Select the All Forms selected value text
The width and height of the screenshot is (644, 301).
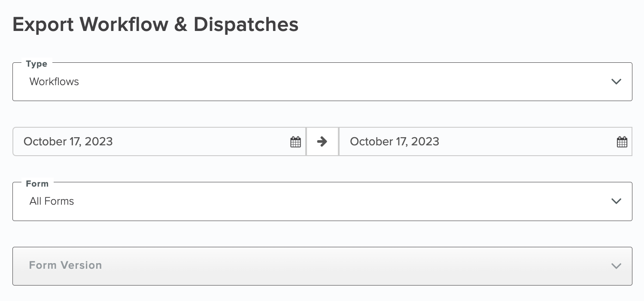(x=52, y=201)
